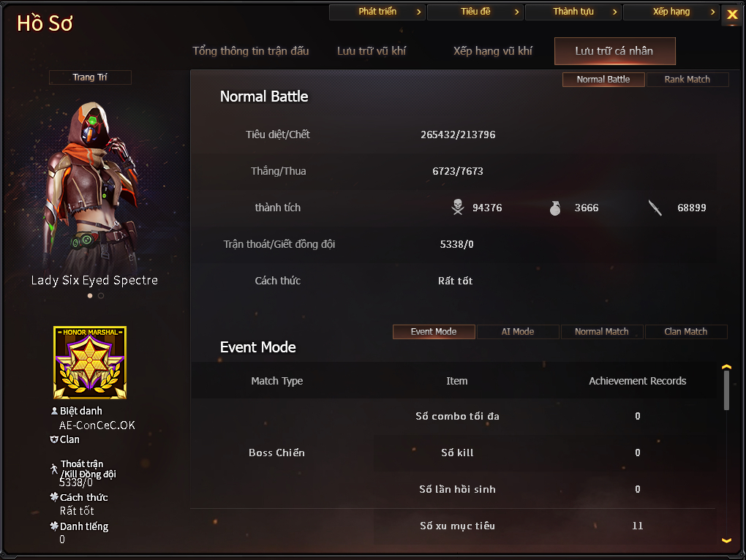The height and width of the screenshot is (560, 746).
Task: Click the Honor Marshal rank badge
Action: pyautogui.click(x=90, y=362)
